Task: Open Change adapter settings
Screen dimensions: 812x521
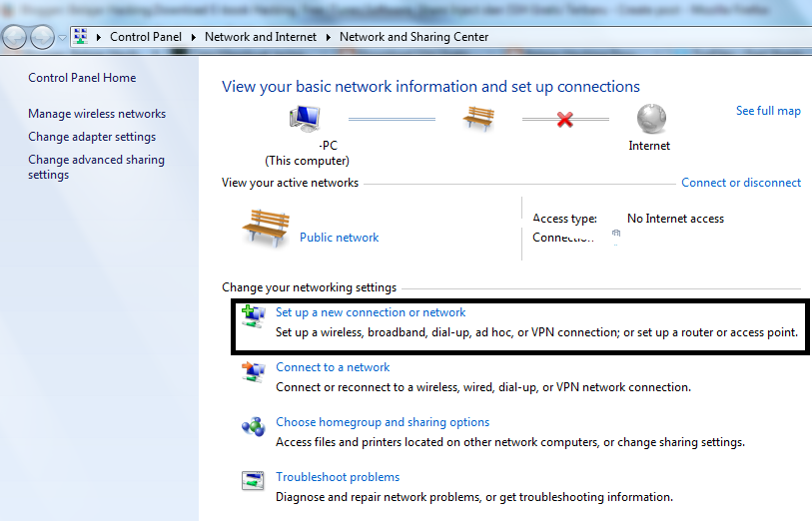Action: (92, 137)
